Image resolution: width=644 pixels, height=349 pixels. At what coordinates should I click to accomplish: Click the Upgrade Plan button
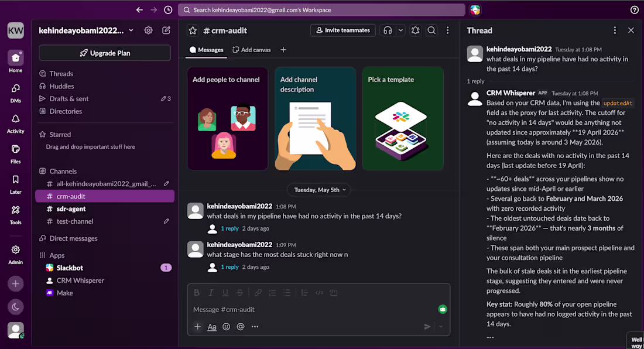(105, 53)
